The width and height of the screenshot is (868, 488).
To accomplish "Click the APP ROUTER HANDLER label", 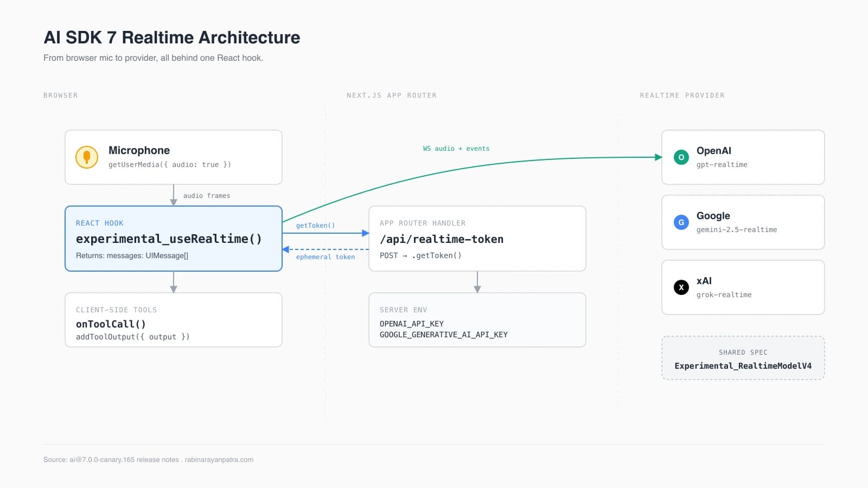I will click(x=423, y=223).
